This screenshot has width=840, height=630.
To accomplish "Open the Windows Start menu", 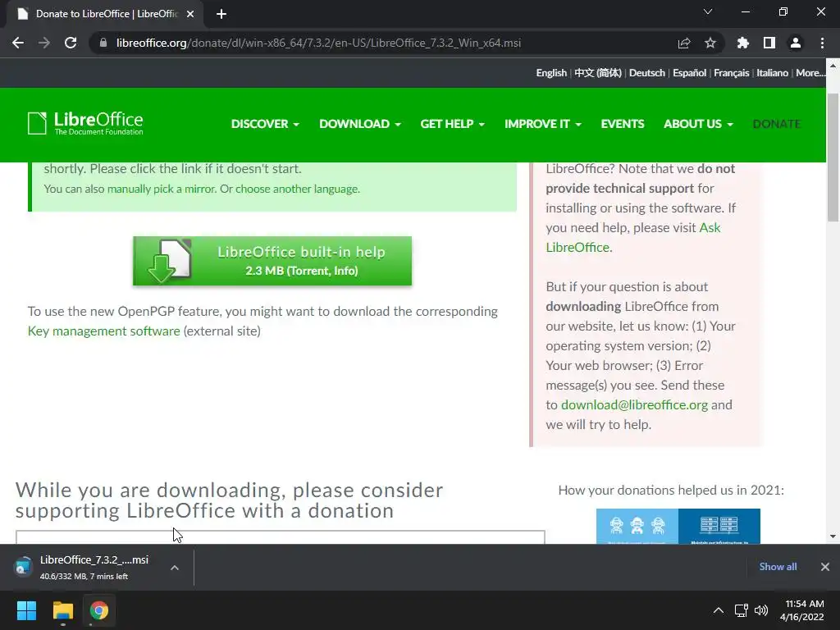I will click(x=26, y=610).
